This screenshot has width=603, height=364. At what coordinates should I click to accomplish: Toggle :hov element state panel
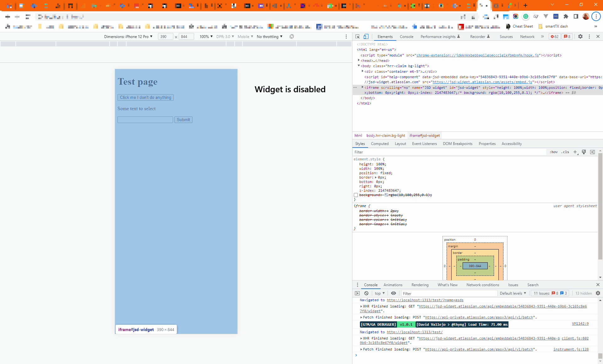[x=554, y=152]
